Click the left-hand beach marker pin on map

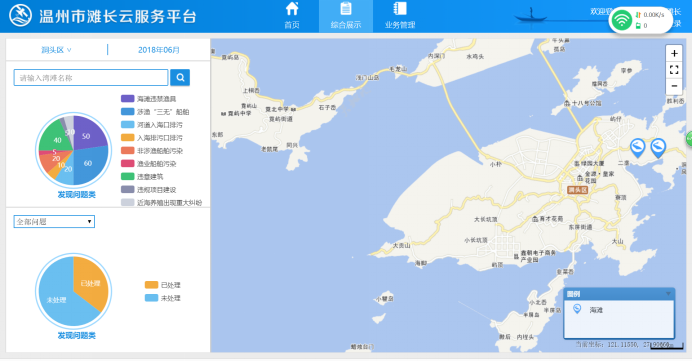pos(637,148)
